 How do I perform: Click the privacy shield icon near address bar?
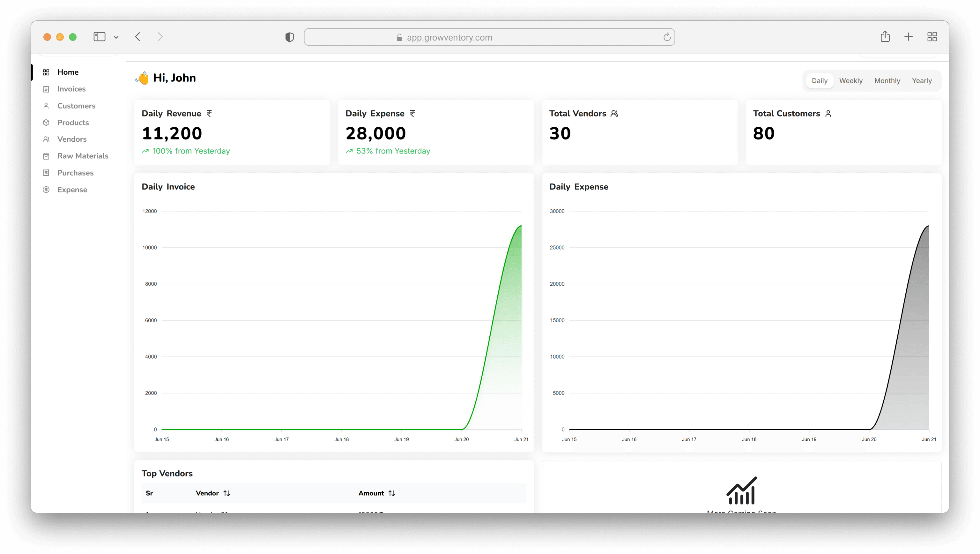[x=290, y=37]
